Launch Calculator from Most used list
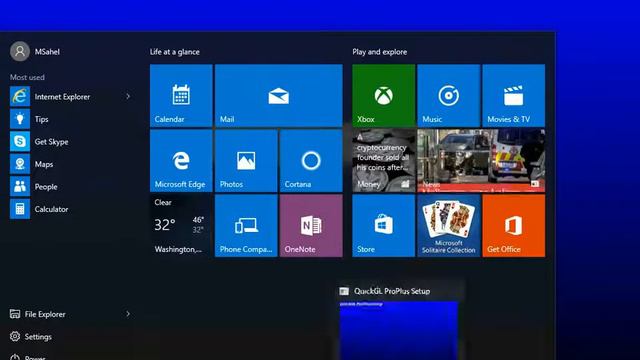Screen dimensions: 640x360 click(x=71, y=209)
